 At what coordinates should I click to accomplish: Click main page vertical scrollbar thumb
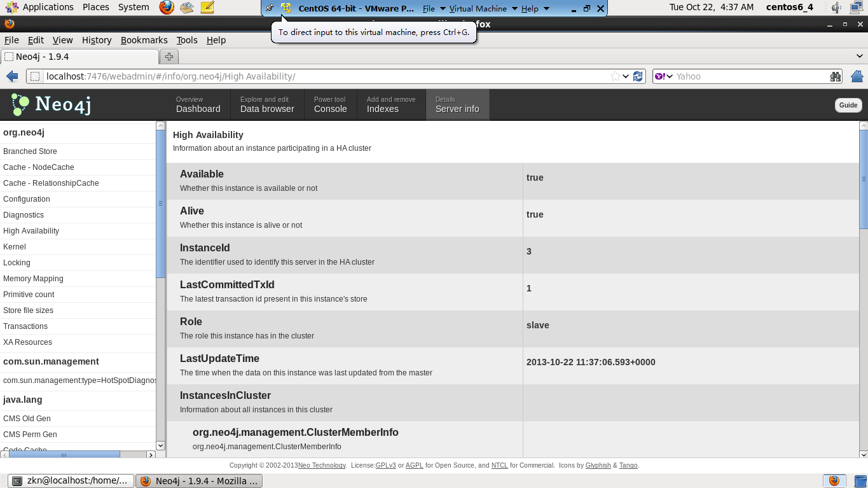[x=864, y=179]
